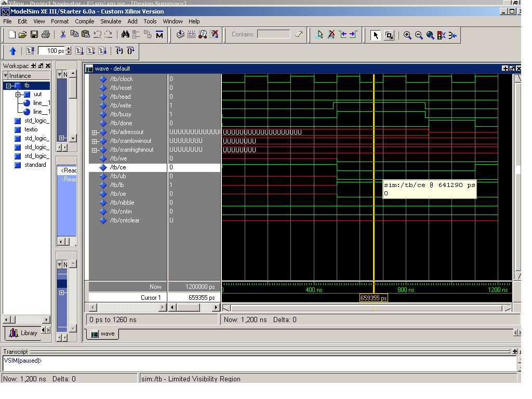Click the Find Next Transition icon
The image size is (532, 399).
[354, 35]
